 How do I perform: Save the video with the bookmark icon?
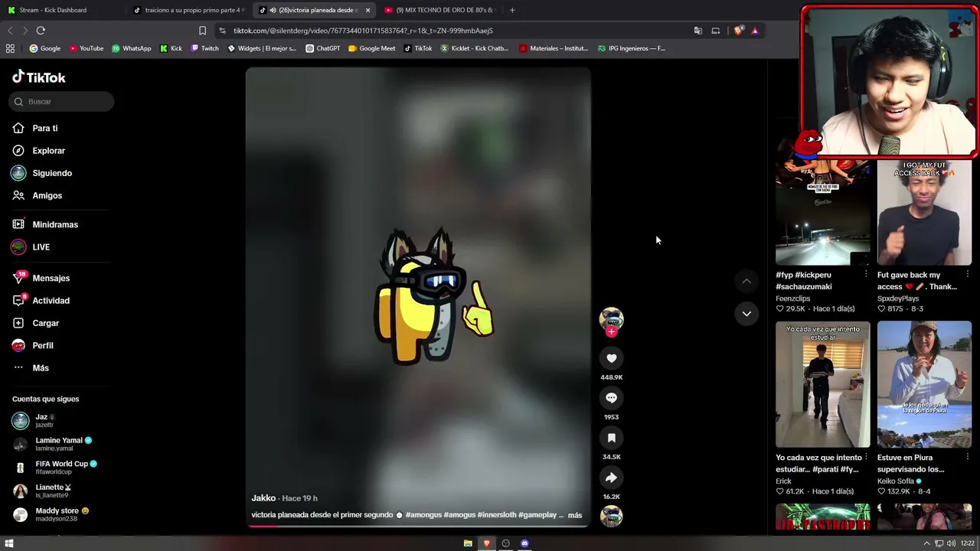[x=611, y=438]
